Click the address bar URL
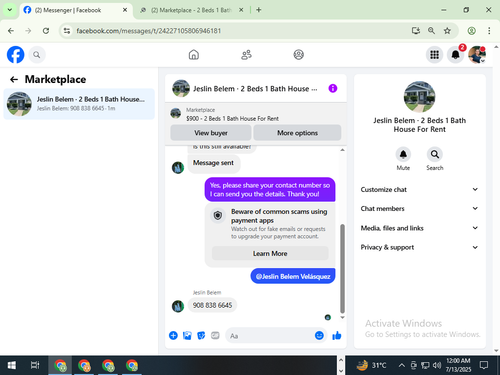The height and width of the screenshot is (375, 500). point(149,31)
